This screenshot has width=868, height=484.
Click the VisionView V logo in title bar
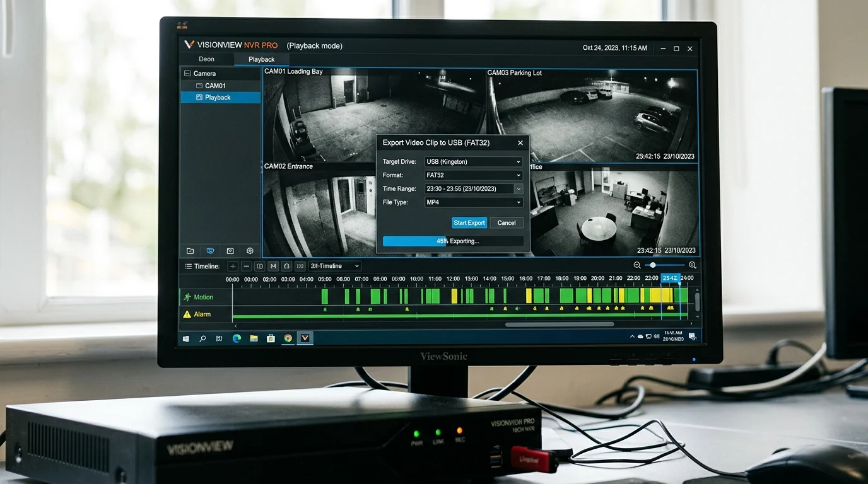[189, 45]
